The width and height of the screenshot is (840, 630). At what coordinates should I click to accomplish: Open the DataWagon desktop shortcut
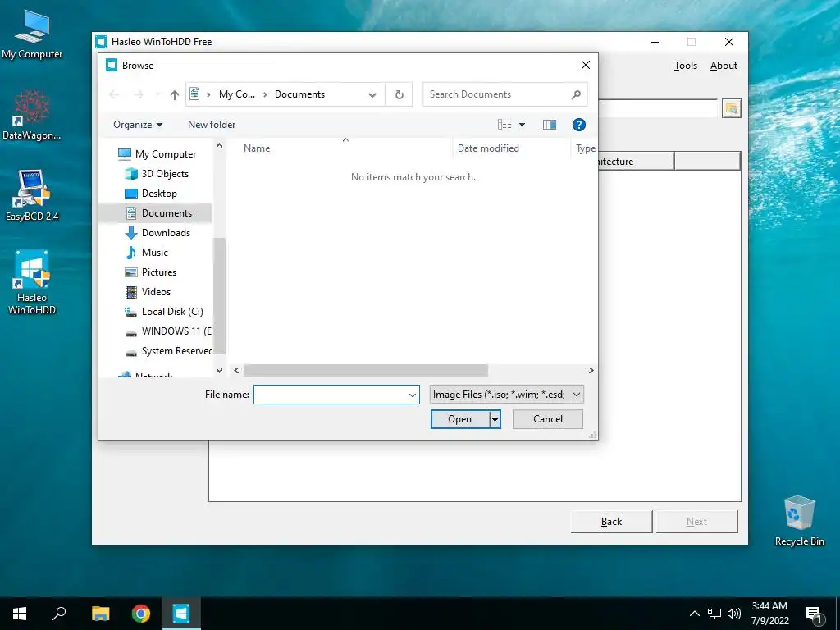coord(32,114)
